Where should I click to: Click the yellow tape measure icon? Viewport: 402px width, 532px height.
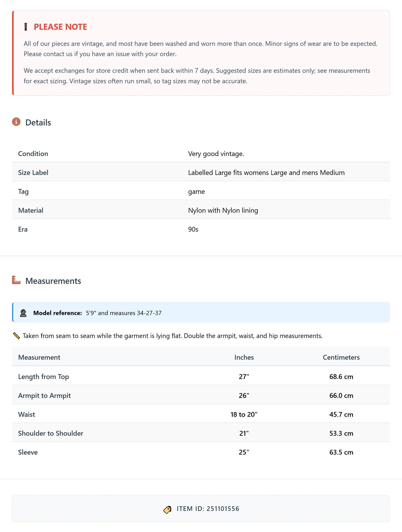click(x=16, y=336)
